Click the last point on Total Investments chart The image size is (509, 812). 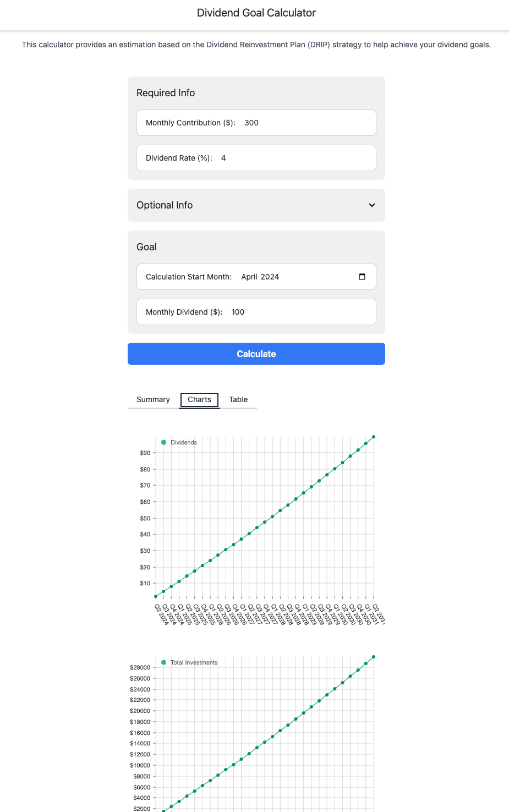pyautogui.click(x=374, y=657)
